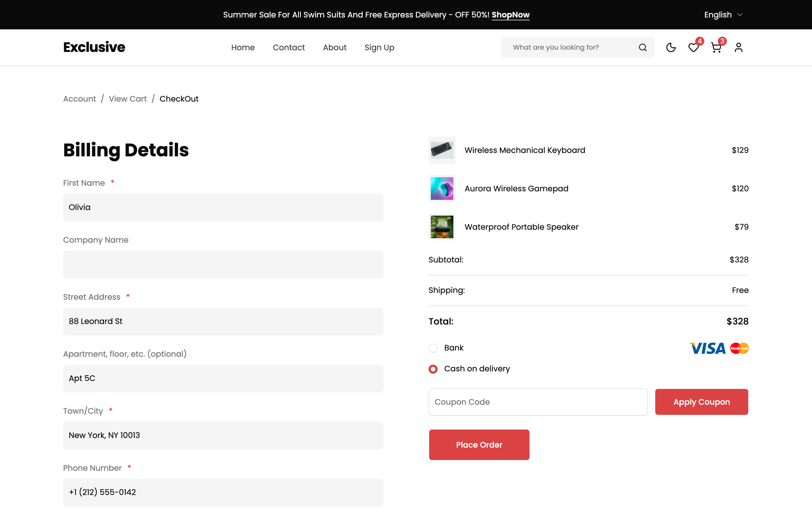This screenshot has height=508, width=812.
Task: Click the First Name field with Olivia
Action: point(223,207)
